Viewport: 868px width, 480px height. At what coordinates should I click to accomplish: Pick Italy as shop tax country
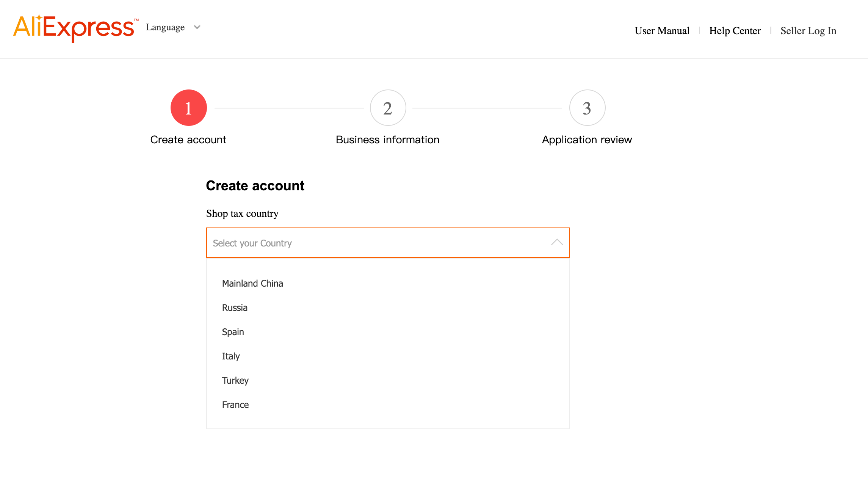(388, 356)
